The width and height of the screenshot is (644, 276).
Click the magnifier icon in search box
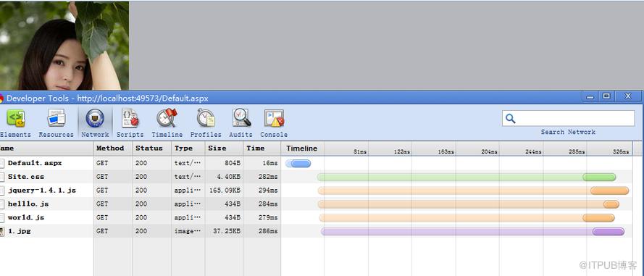511,119
